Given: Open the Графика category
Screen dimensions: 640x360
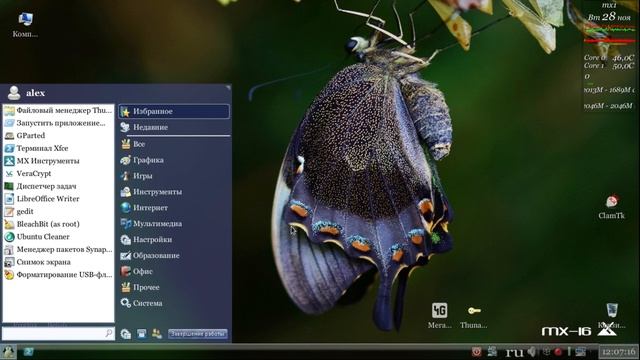Looking at the screenshot, I should click(174, 160).
